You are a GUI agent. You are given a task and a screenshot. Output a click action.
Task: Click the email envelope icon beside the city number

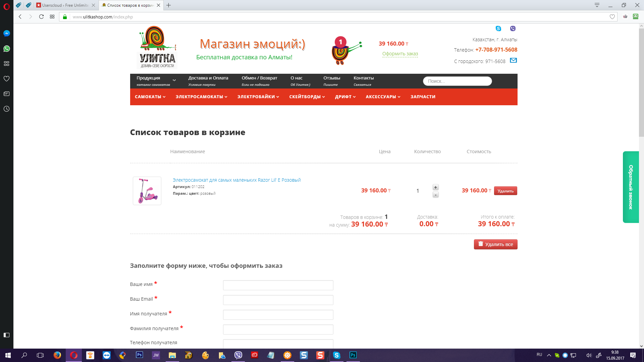point(513,60)
